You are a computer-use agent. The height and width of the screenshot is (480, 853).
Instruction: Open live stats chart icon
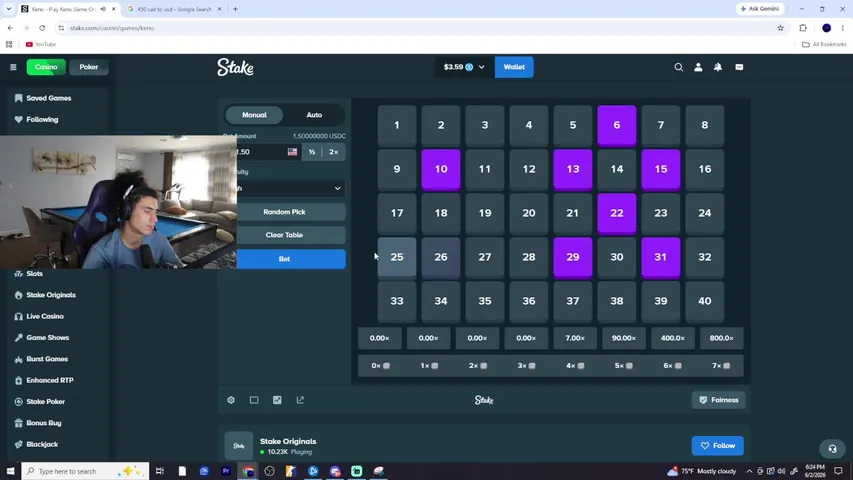pos(277,400)
